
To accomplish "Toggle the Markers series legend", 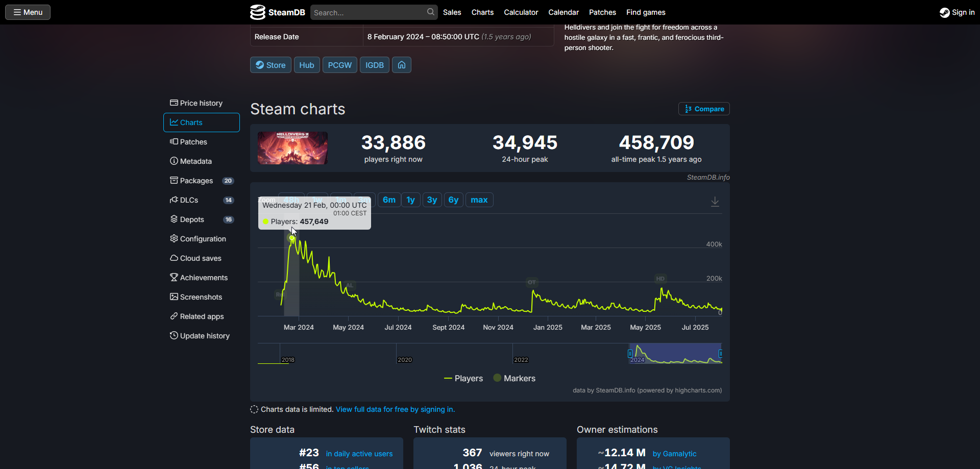I will click(x=514, y=378).
